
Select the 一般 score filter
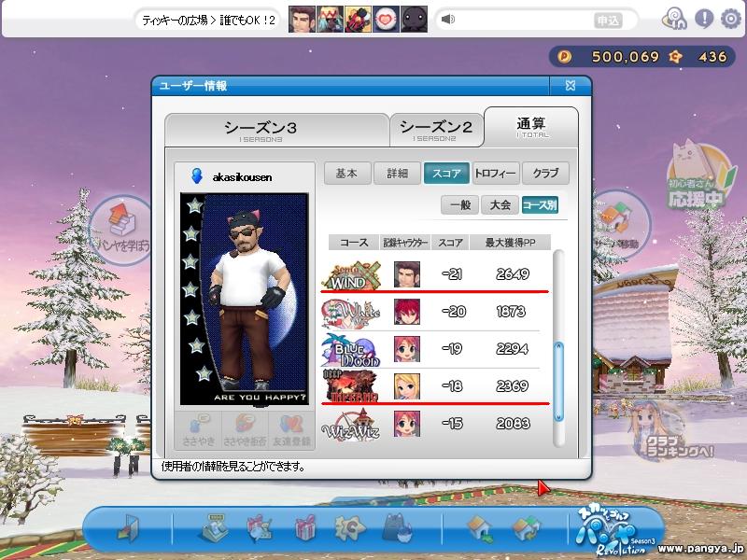(x=459, y=205)
